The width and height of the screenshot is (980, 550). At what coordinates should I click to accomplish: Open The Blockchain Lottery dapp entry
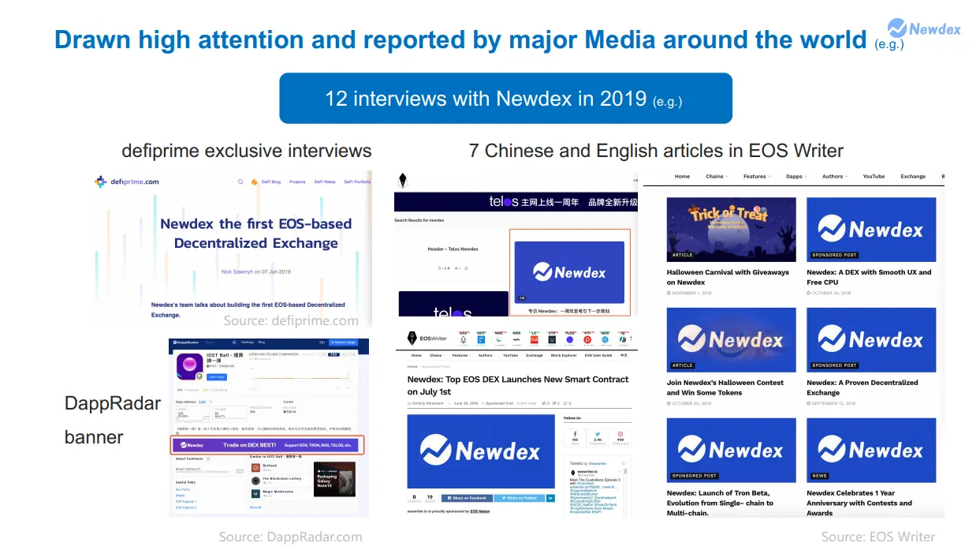[284, 481]
